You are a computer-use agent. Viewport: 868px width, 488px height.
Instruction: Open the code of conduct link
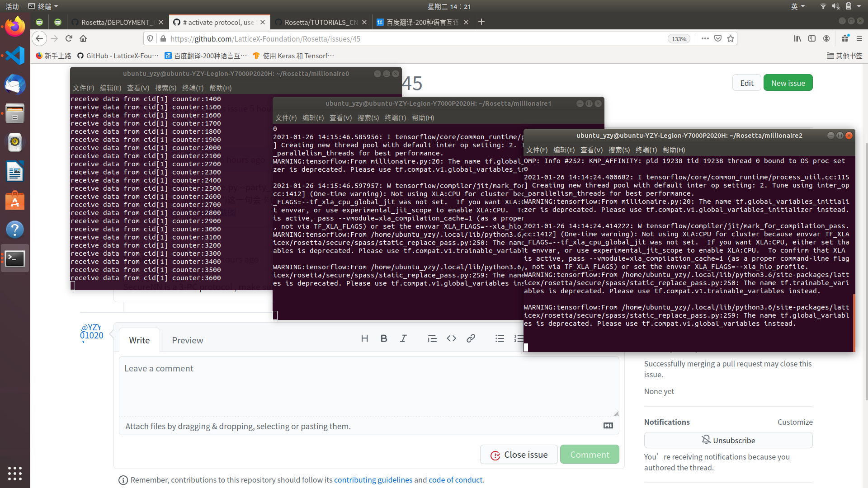coord(455,480)
